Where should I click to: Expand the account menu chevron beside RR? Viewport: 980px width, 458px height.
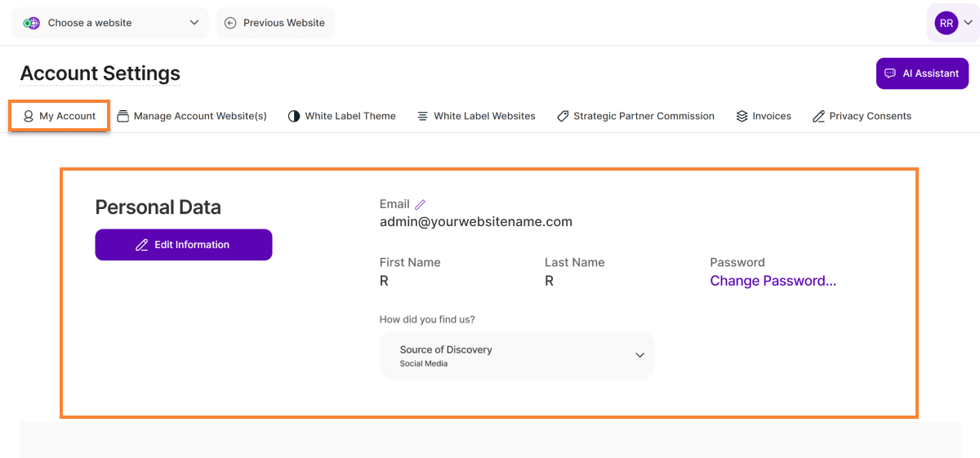pyautogui.click(x=968, y=24)
